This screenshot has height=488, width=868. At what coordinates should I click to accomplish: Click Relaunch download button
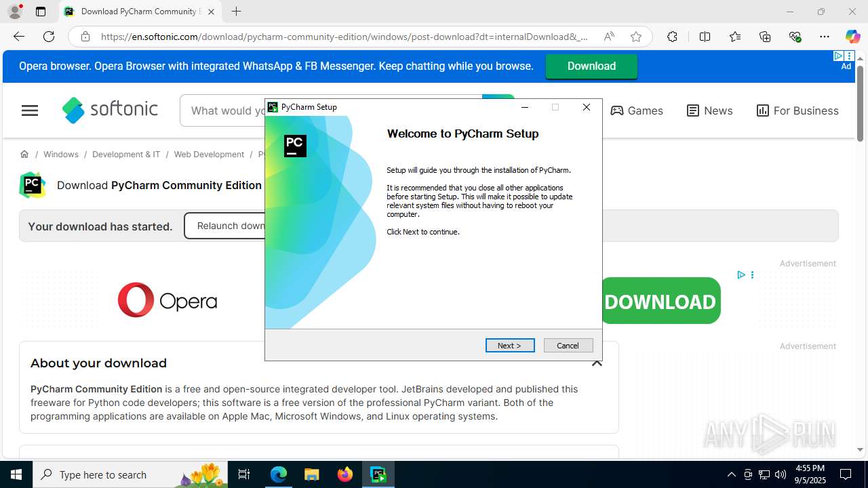tap(226, 226)
